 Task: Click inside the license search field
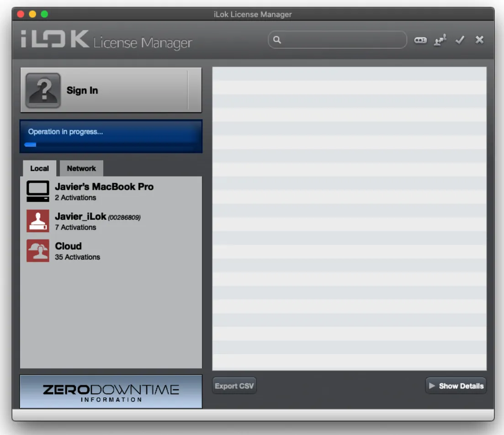coord(338,40)
